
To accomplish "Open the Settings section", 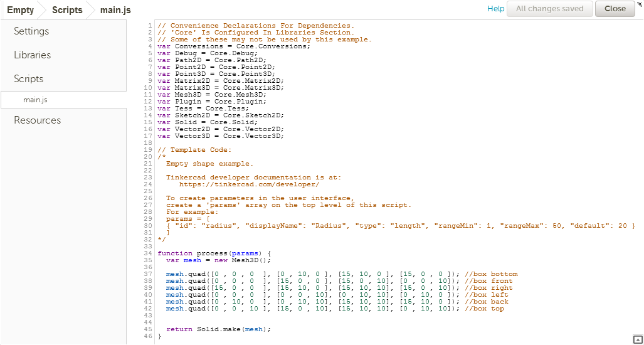I will coord(31,31).
